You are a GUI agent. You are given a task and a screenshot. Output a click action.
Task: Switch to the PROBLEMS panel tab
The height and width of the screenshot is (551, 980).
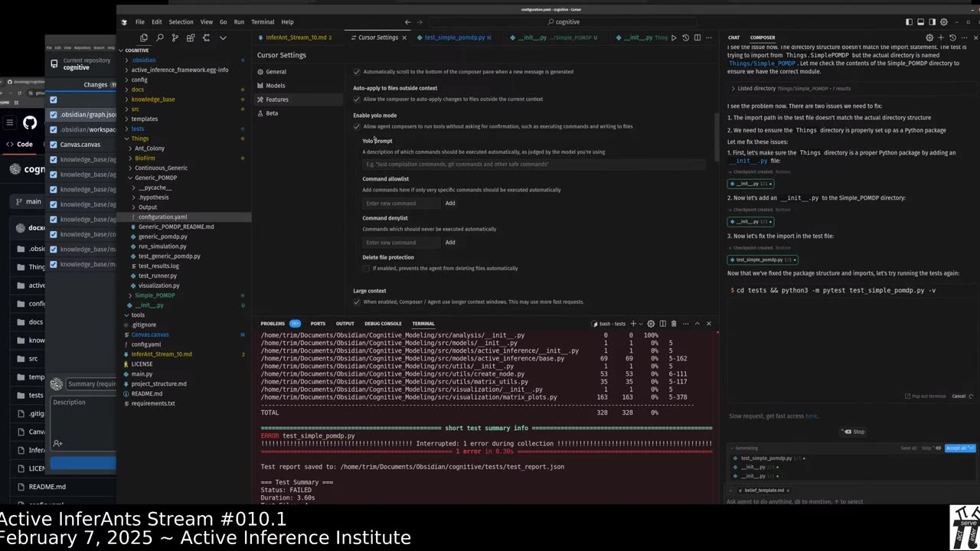(x=273, y=324)
